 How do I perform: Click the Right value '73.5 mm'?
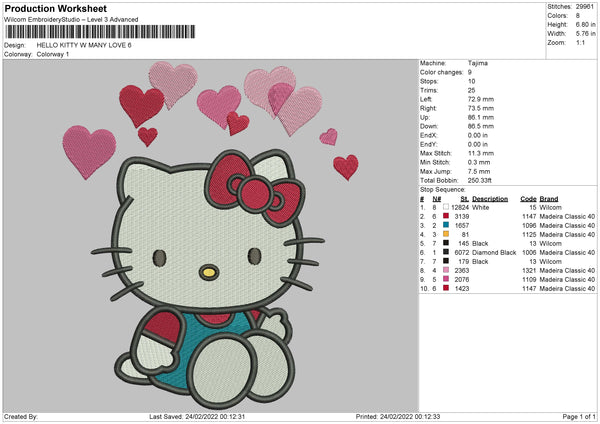481,108
